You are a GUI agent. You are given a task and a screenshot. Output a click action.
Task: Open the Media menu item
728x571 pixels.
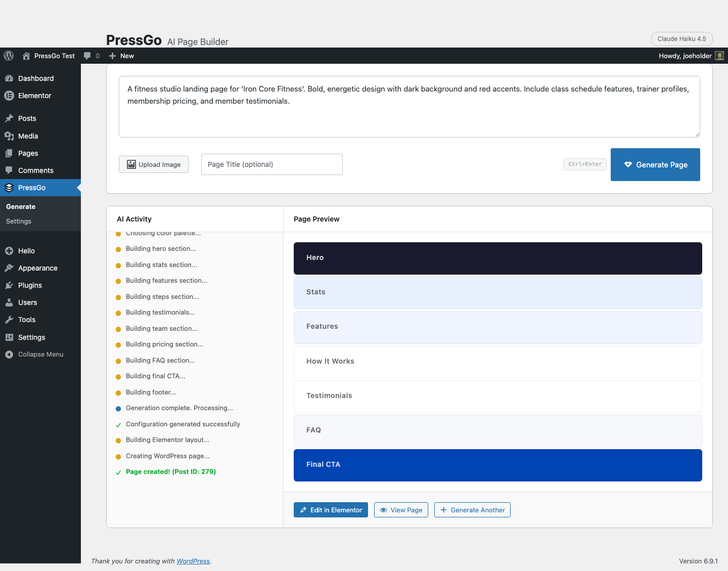tap(40, 136)
